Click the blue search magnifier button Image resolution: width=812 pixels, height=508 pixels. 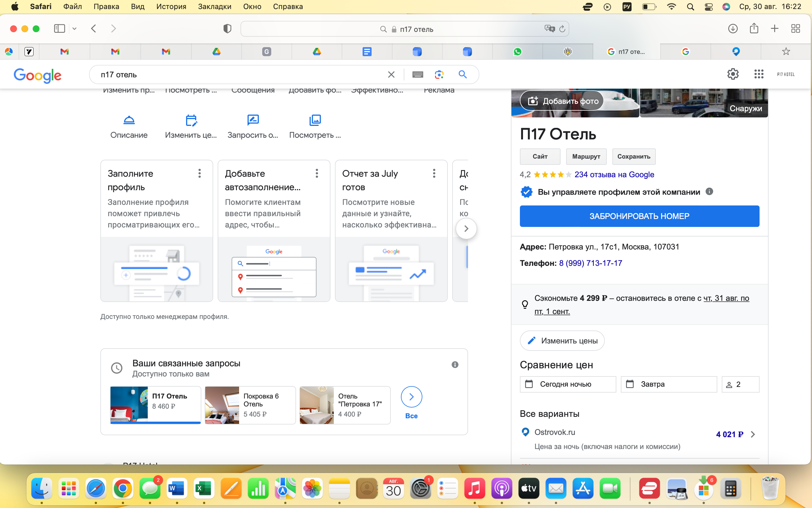click(463, 75)
